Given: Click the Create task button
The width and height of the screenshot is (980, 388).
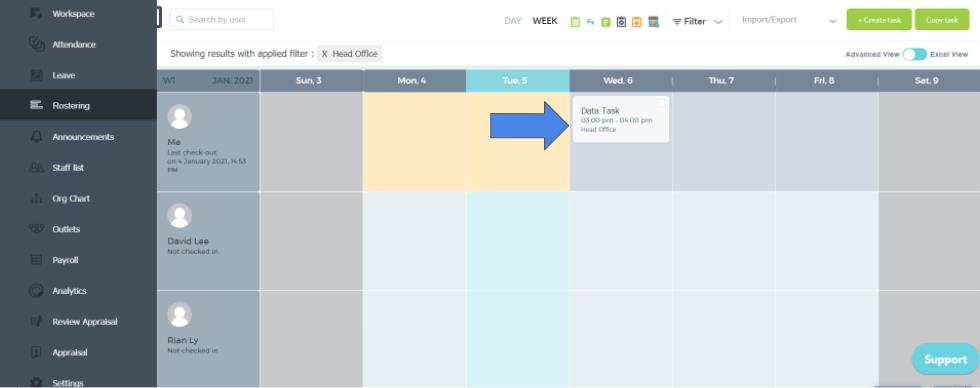Looking at the screenshot, I should [x=879, y=20].
